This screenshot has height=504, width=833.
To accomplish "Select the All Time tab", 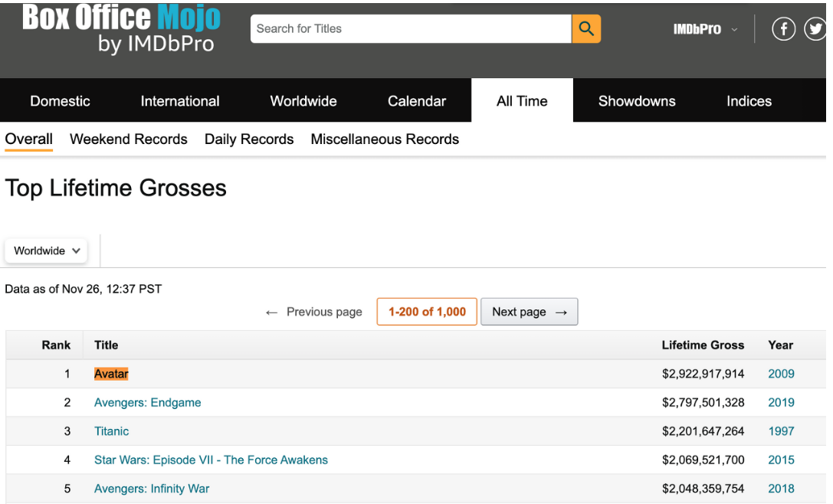I will click(x=522, y=101).
